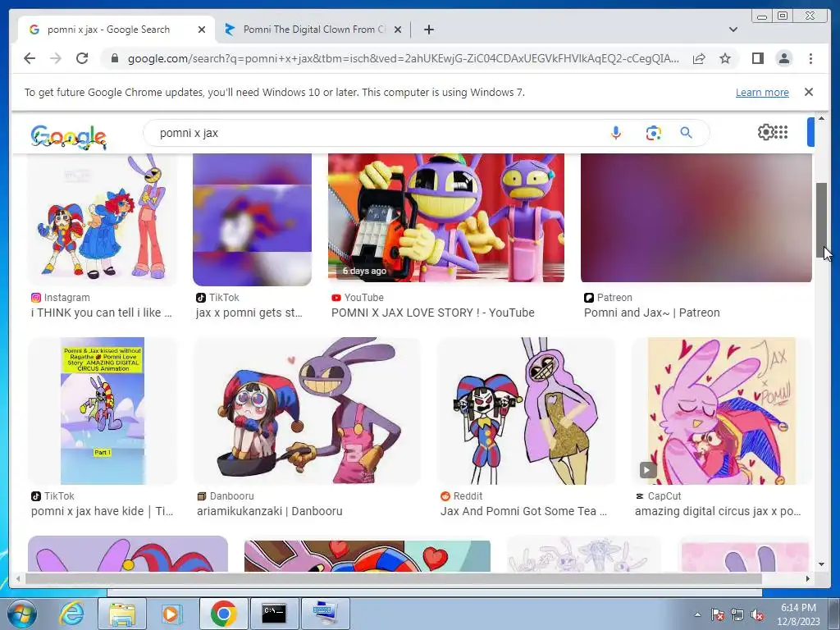Viewport: 840px width, 630px height.
Task: Open the chainsaw YouTube thumbnail
Action: click(x=445, y=217)
